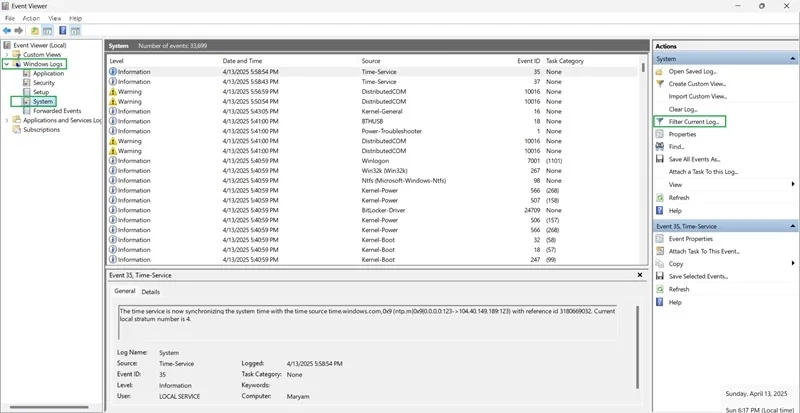Screen dimensions: 800x413
Task: Click the Forward arrow toolbar icon
Action: 19,31
